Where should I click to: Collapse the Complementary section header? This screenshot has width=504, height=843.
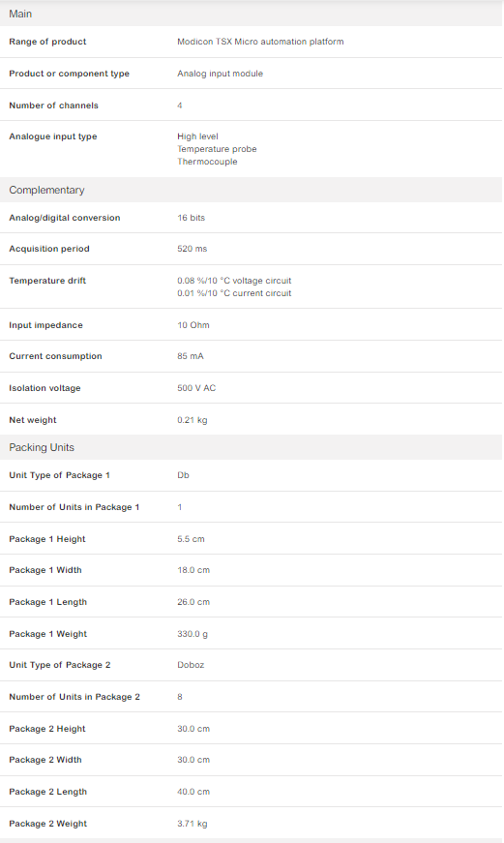pyautogui.click(x=251, y=190)
